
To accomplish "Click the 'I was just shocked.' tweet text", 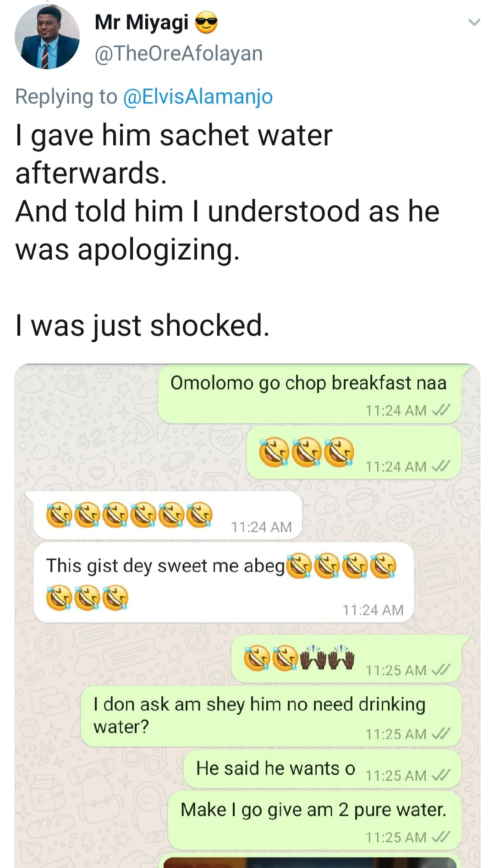I will tap(143, 325).
